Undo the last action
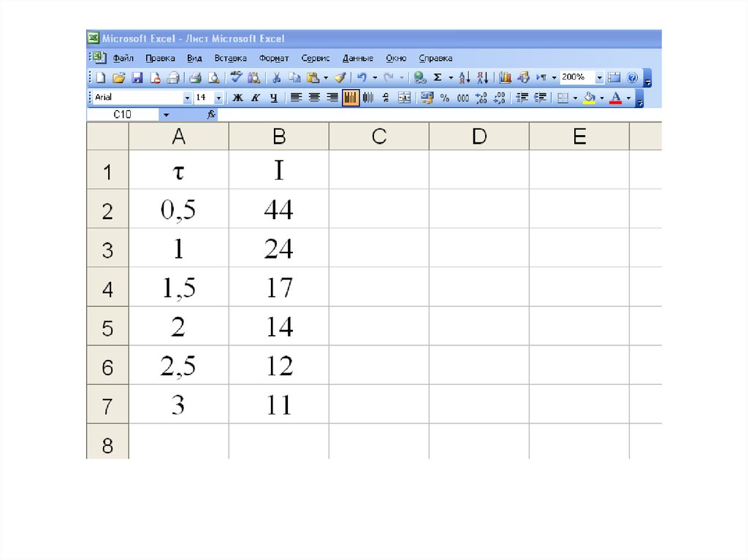 tap(362, 77)
